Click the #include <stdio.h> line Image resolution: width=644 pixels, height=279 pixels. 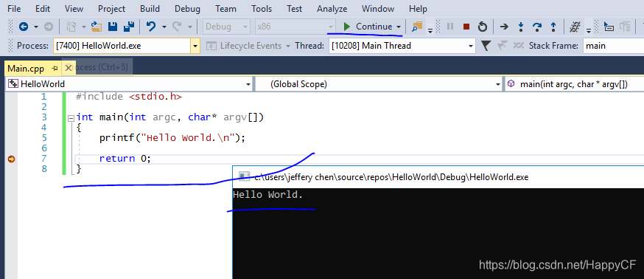pyautogui.click(x=129, y=97)
